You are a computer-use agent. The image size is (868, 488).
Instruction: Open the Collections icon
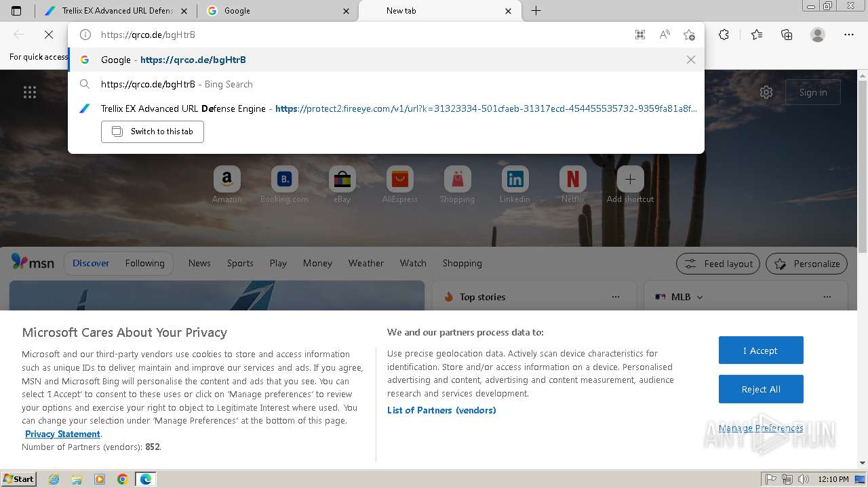pyautogui.click(x=787, y=35)
